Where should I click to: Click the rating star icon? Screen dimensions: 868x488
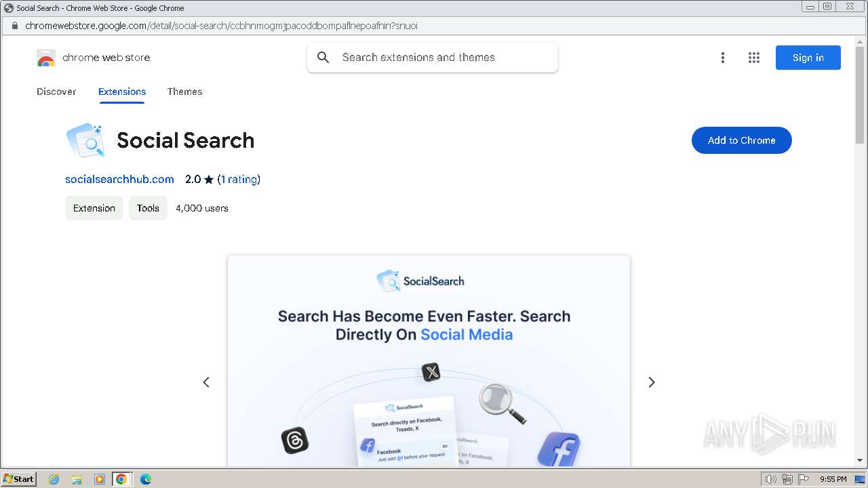pyautogui.click(x=209, y=180)
